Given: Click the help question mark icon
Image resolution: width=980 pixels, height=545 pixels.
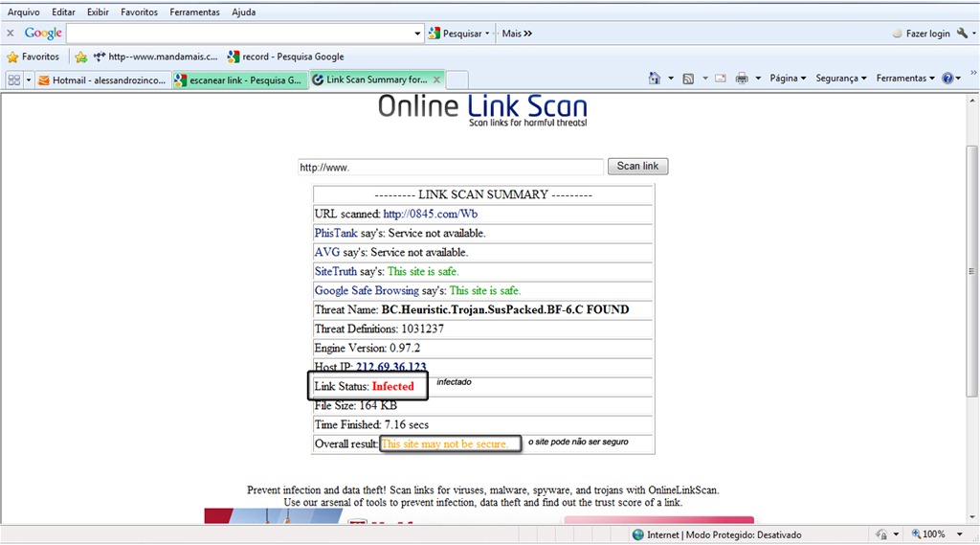Looking at the screenshot, I should click(947, 79).
